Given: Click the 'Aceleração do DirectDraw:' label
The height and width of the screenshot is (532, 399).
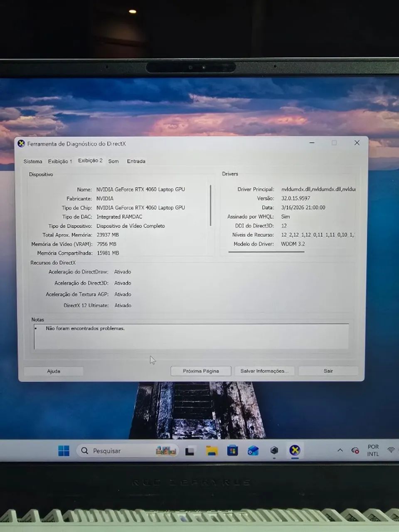Looking at the screenshot, I should [78, 272].
